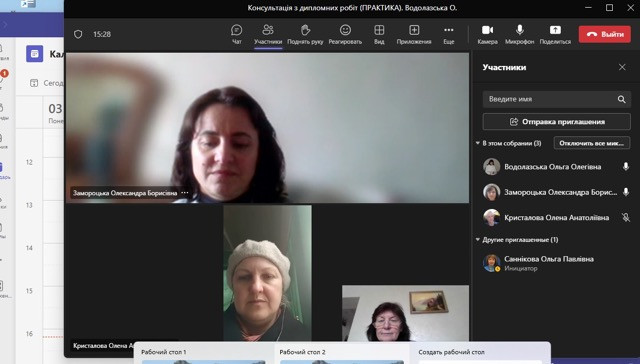Open more options on Замороцька video tile
This screenshot has height=364, width=640.
pos(185,193)
